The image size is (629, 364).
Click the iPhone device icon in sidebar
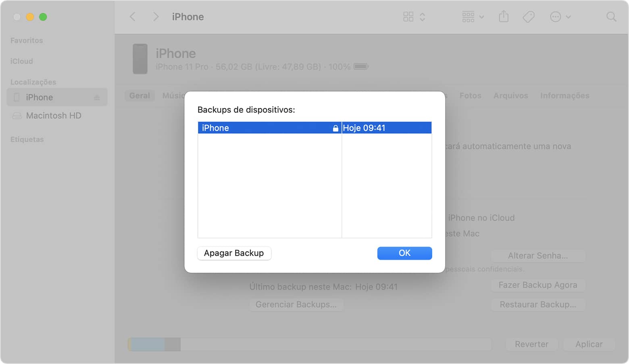(17, 97)
